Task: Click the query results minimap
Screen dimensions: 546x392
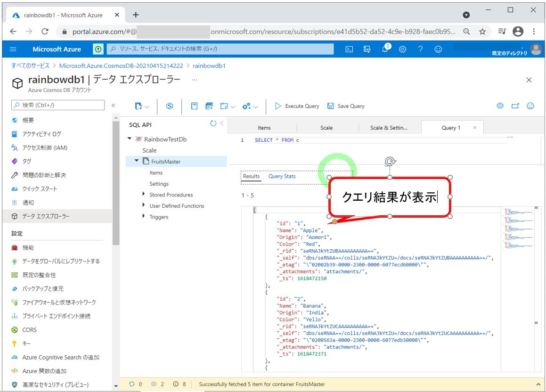Action: point(519,229)
